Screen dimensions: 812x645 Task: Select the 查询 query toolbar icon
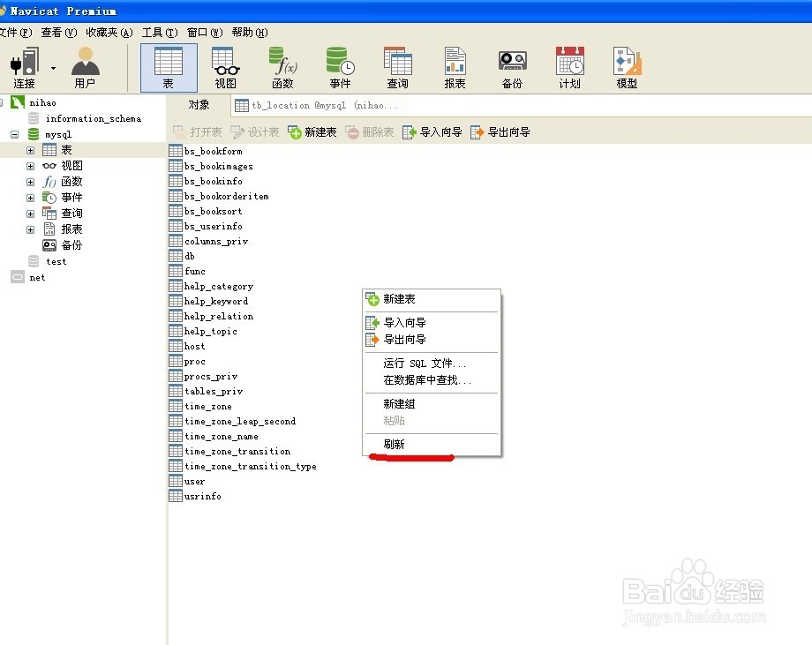398,68
